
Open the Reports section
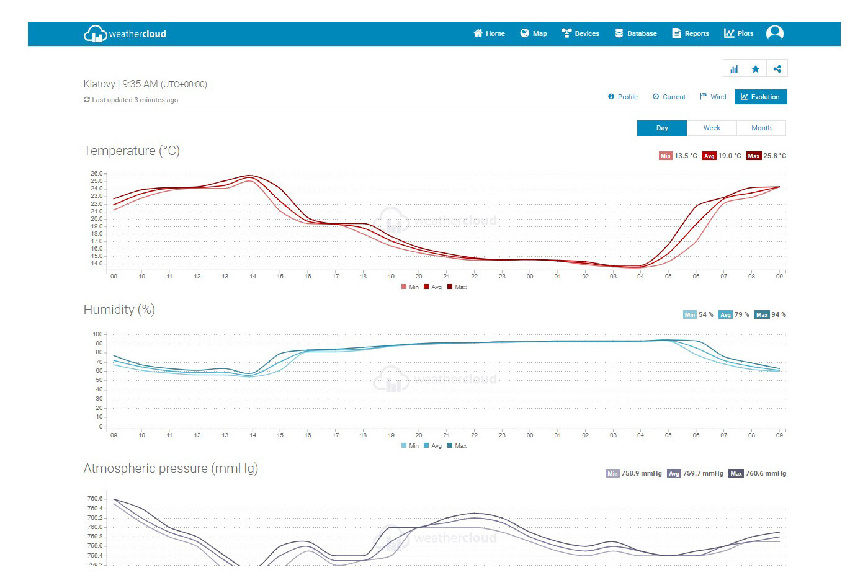691,33
